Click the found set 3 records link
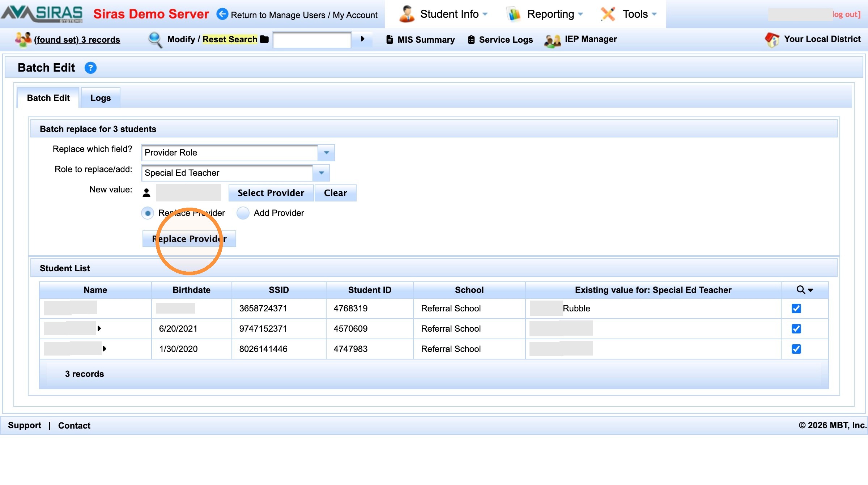This screenshot has width=868, height=485. pos(77,40)
